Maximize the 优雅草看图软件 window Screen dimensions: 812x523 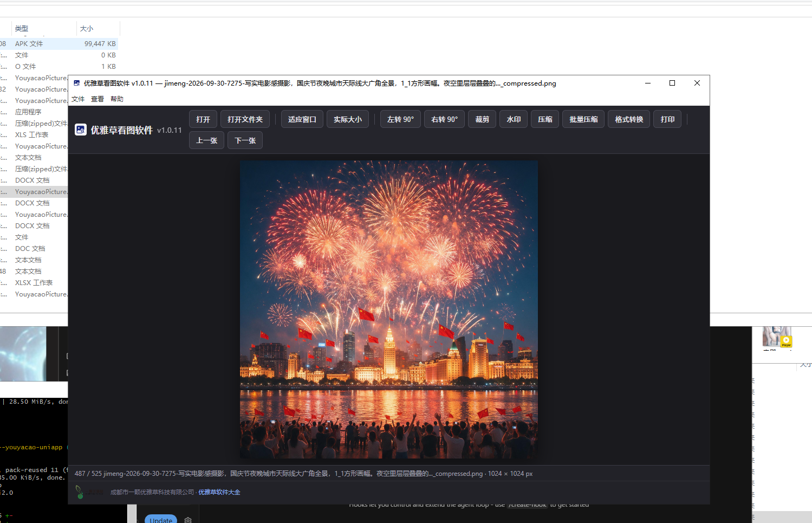click(672, 83)
